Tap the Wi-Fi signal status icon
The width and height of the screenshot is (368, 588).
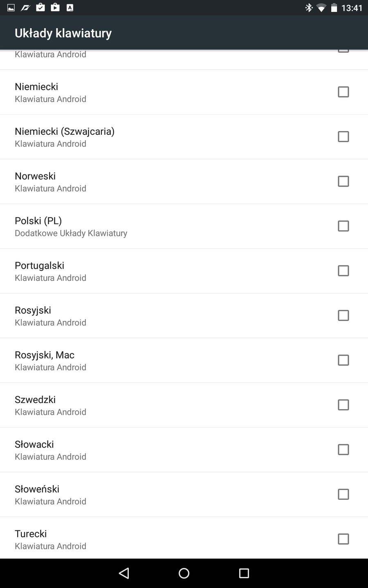pyautogui.click(x=321, y=8)
